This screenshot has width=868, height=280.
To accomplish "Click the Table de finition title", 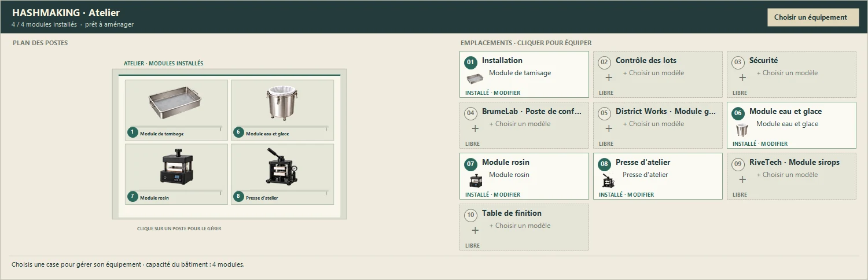I will (x=512, y=213).
